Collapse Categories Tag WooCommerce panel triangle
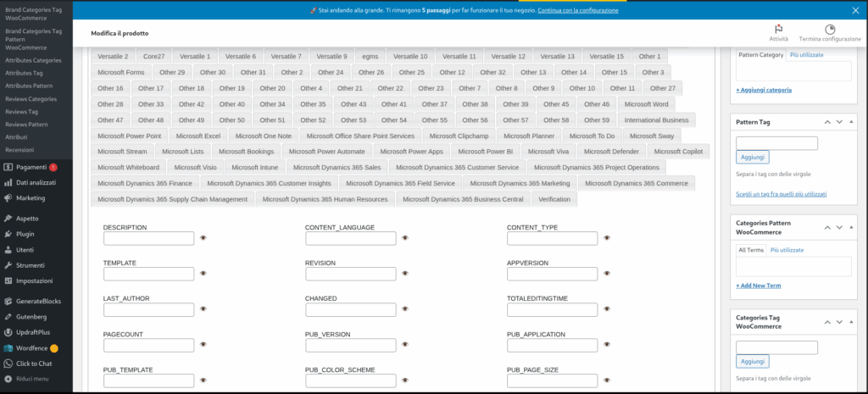868x394 pixels. [x=851, y=322]
